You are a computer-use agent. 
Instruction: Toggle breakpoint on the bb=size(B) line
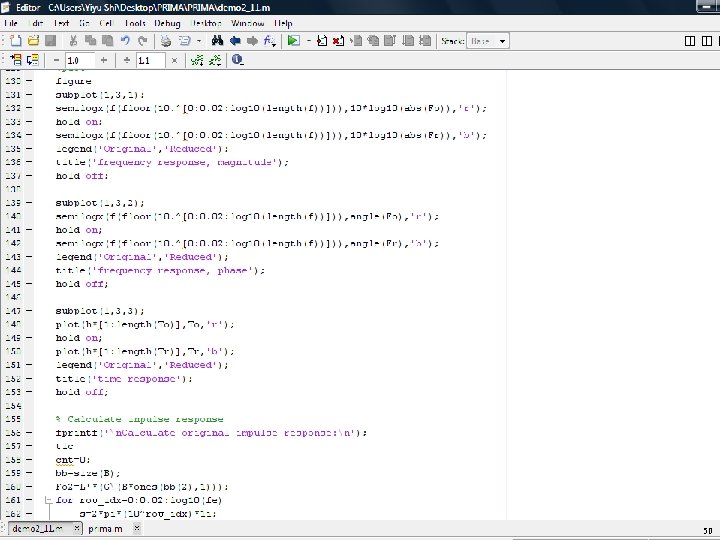(x=29, y=472)
